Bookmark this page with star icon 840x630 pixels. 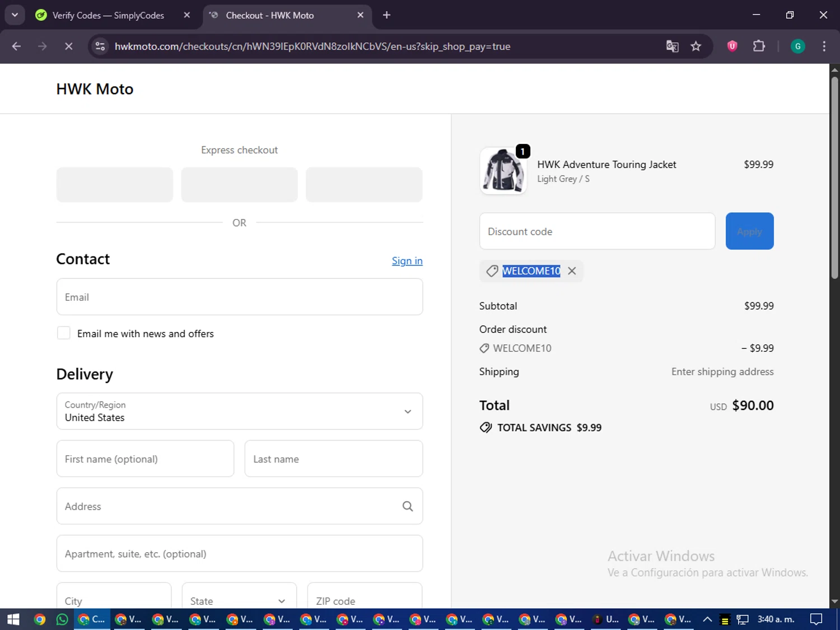point(696,46)
